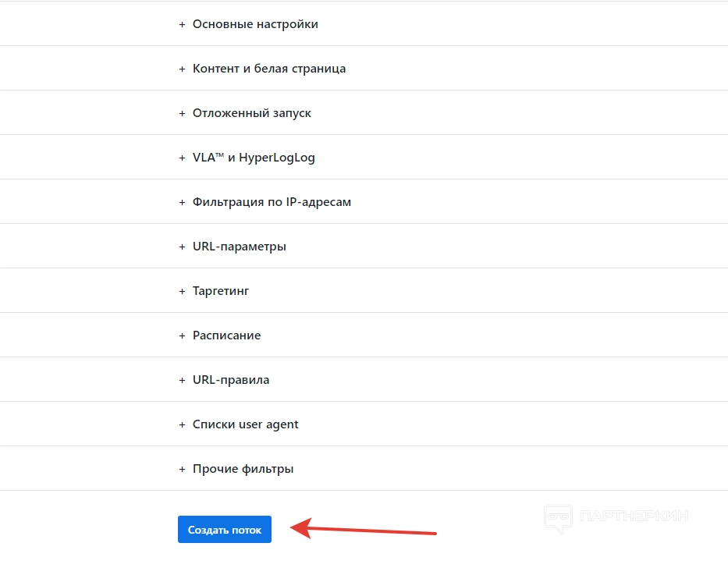Screen dimensions: 728x575
Task: Click the VLA™ и HyperLogLog heading
Action: 254,158
